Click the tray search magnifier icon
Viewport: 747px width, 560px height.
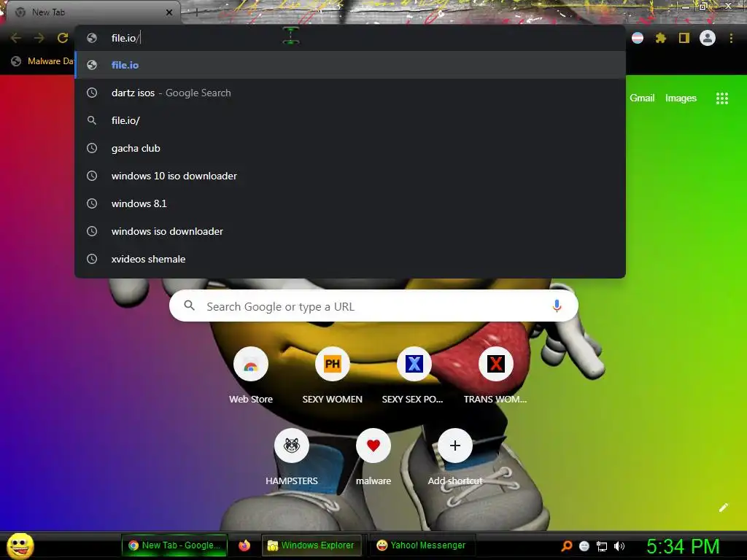[566, 545]
